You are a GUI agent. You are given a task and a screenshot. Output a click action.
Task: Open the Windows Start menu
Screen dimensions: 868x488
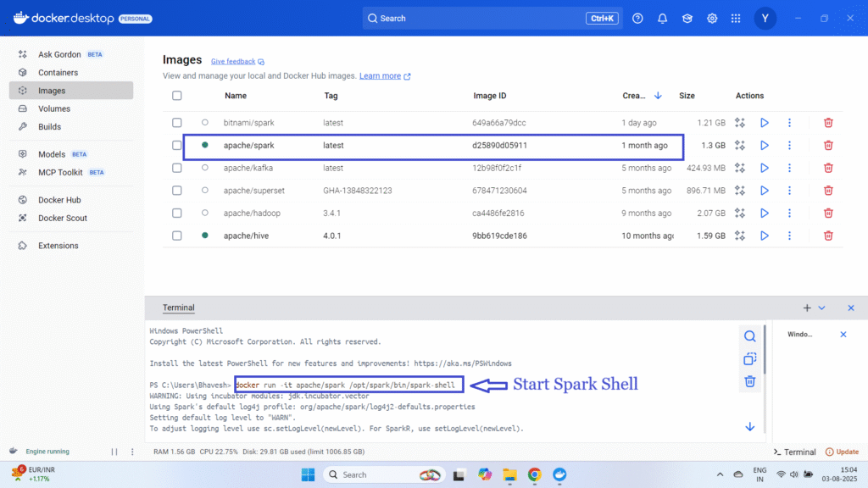tap(308, 474)
